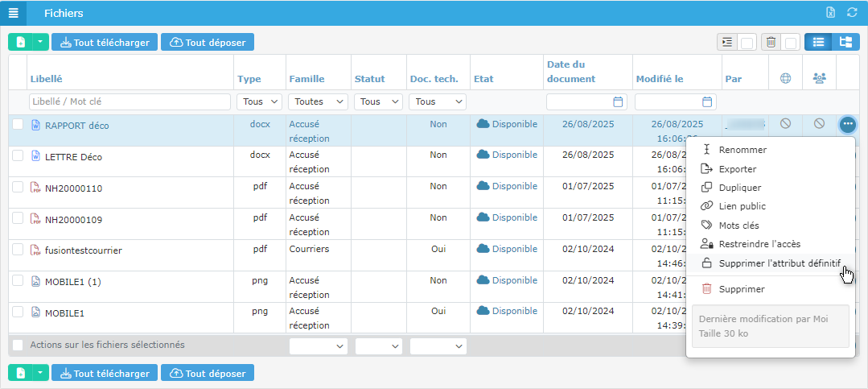Open the hamburger menu beside Fichiers

[13, 13]
